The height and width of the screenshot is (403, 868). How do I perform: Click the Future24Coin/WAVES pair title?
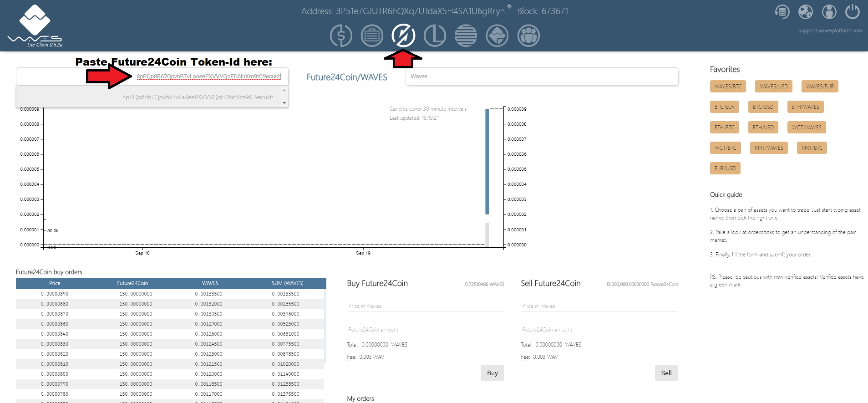(347, 77)
